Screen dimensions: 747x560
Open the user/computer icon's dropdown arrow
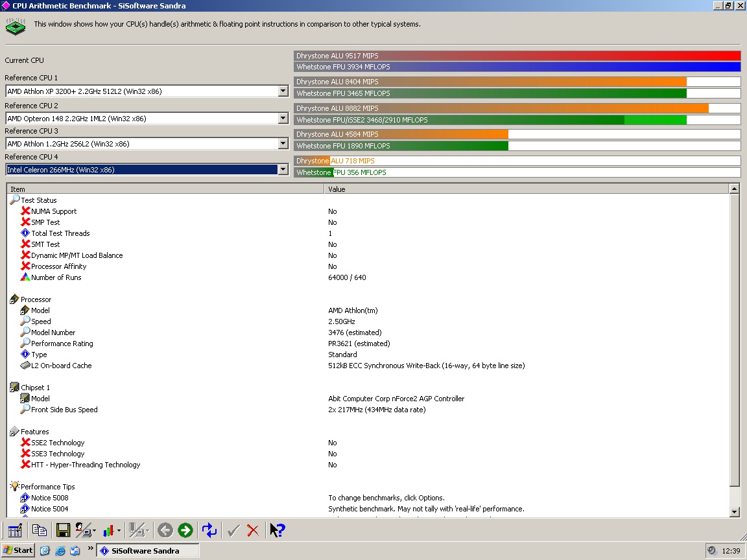[x=94, y=530]
